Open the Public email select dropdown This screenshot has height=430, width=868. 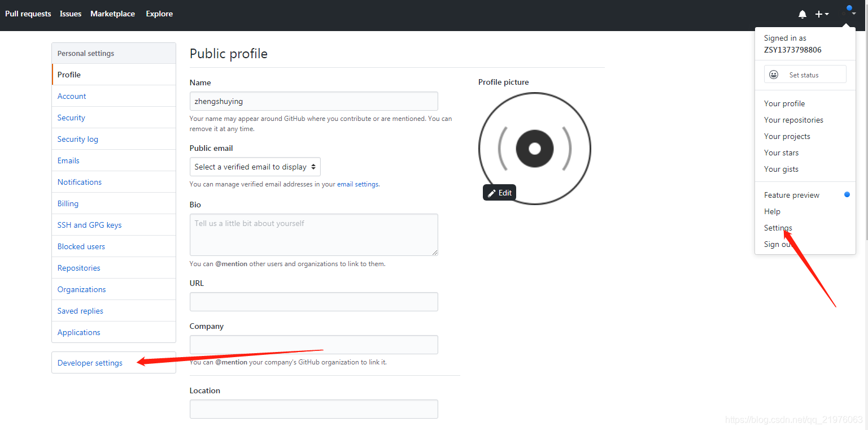(x=255, y=167)
